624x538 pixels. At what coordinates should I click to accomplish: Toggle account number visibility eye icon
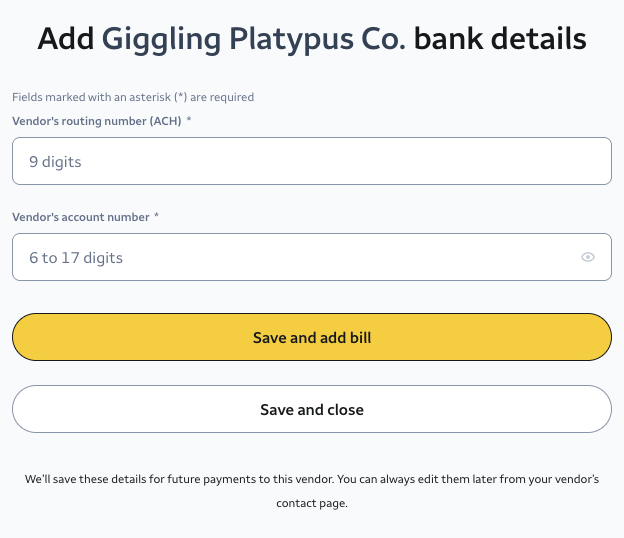pyautogui.click(x=588, y=258)
